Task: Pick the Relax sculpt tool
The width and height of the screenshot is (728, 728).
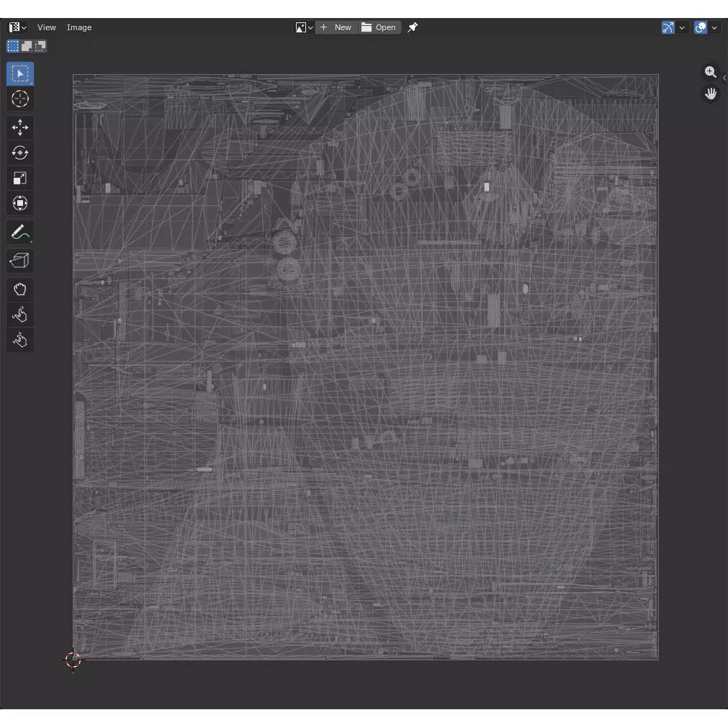Action: tap(20, 315)
